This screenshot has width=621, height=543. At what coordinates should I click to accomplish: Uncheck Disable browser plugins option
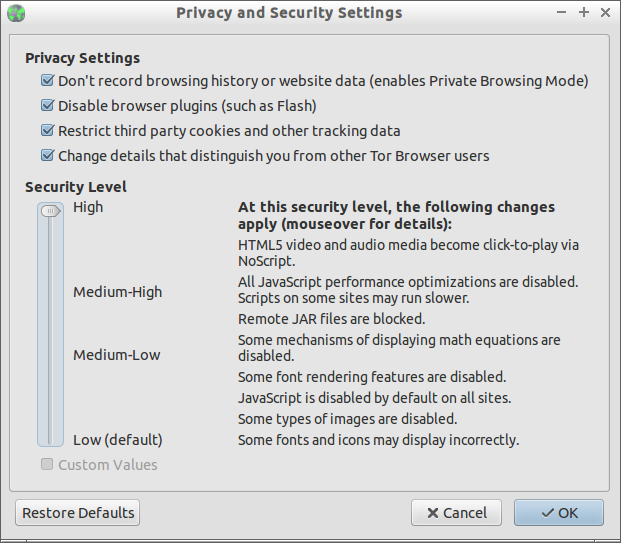[x=47, y=106]
